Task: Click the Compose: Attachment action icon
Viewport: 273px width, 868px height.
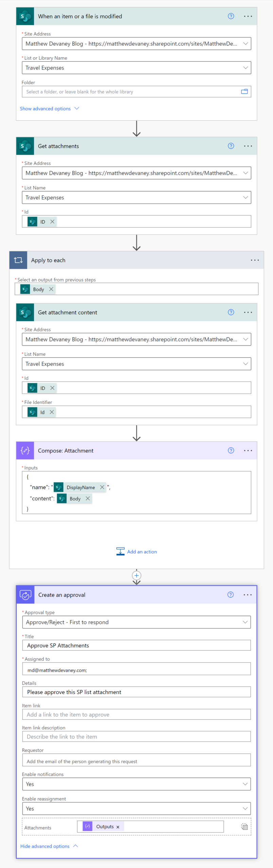Action: (x=25, y=451)
